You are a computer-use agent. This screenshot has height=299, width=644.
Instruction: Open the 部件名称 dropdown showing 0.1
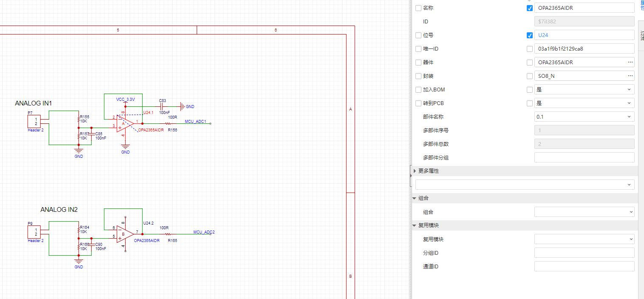click(584, 117)
